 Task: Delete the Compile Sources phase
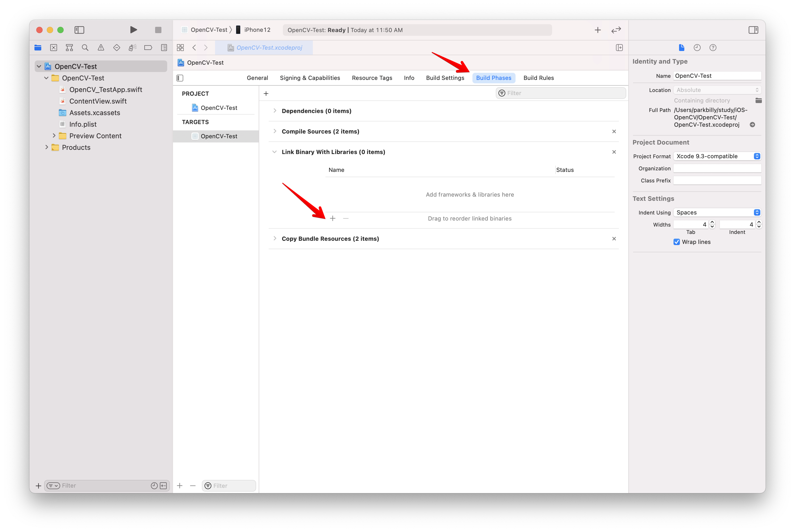click(x=614, y=131)
